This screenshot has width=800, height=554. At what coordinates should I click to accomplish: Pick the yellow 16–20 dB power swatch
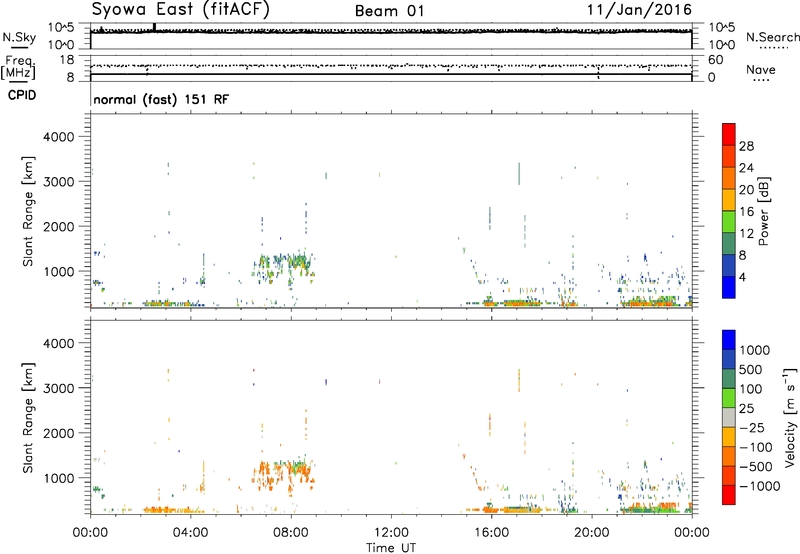pos(729,199)
